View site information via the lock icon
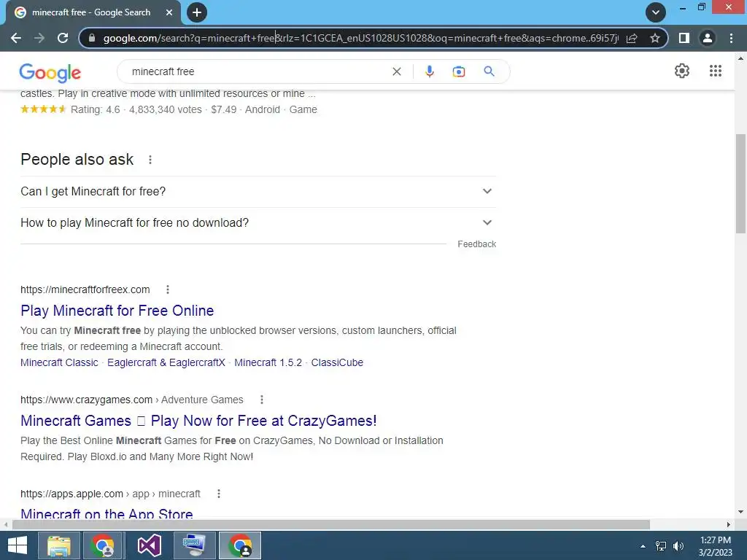The width and height of the screenshot is (747, 560). coord(92,38)
